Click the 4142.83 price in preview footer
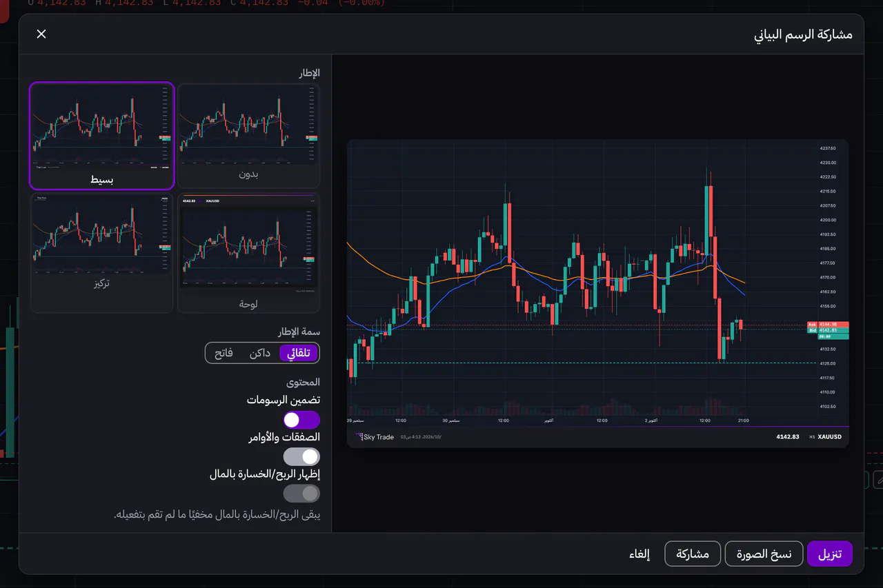The width and height of the screenshot is (883, 588). pyautogui.click(x=787, y=437)
